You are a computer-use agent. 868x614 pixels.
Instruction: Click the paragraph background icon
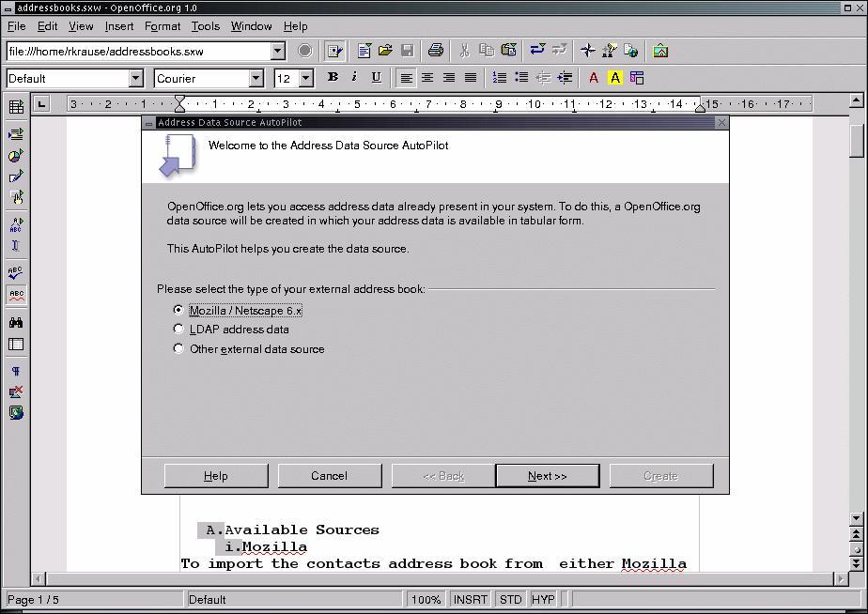(637, 78)
